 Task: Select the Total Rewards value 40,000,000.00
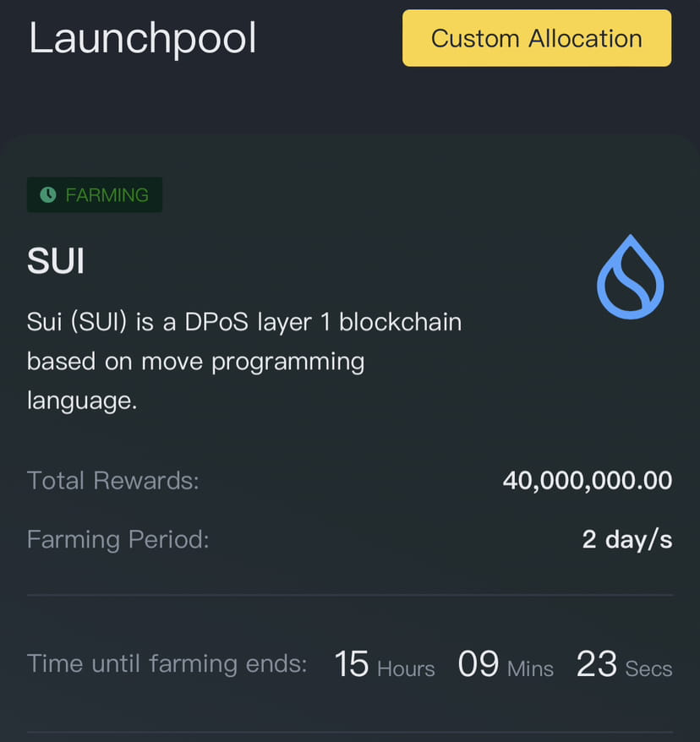coord(587,480)
